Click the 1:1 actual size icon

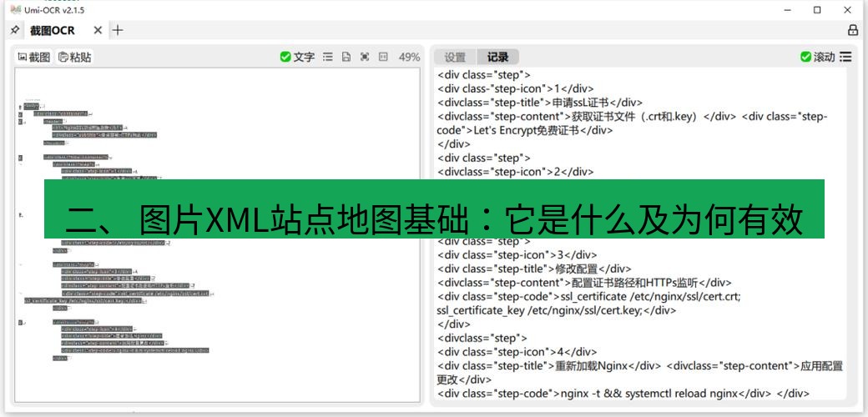(382, 57)
